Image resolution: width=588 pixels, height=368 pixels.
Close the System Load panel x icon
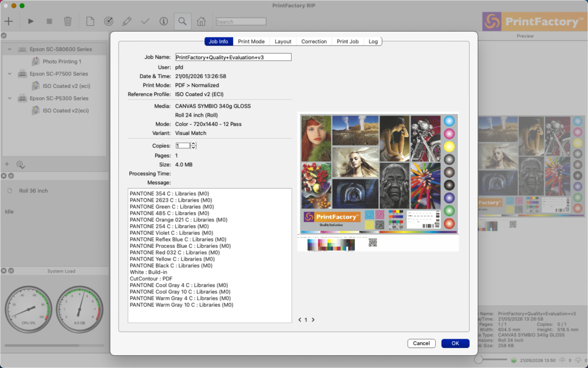4,271
